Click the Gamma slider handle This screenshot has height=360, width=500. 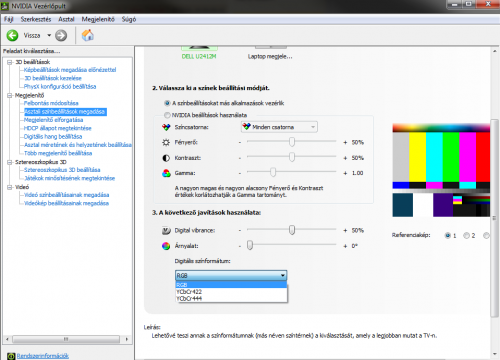(x=273, y=172)
